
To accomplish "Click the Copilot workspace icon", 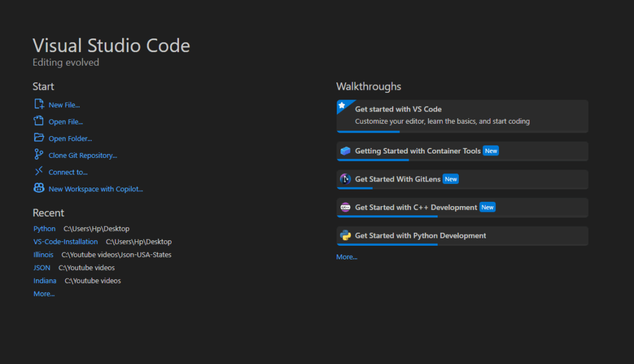I will click(x=39, y=188).
